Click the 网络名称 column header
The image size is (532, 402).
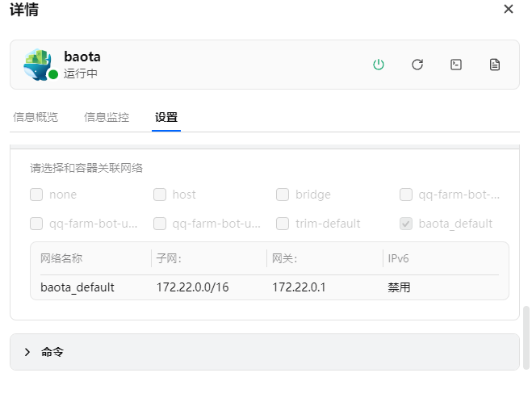pyautogui.click(x=61, y=258)
